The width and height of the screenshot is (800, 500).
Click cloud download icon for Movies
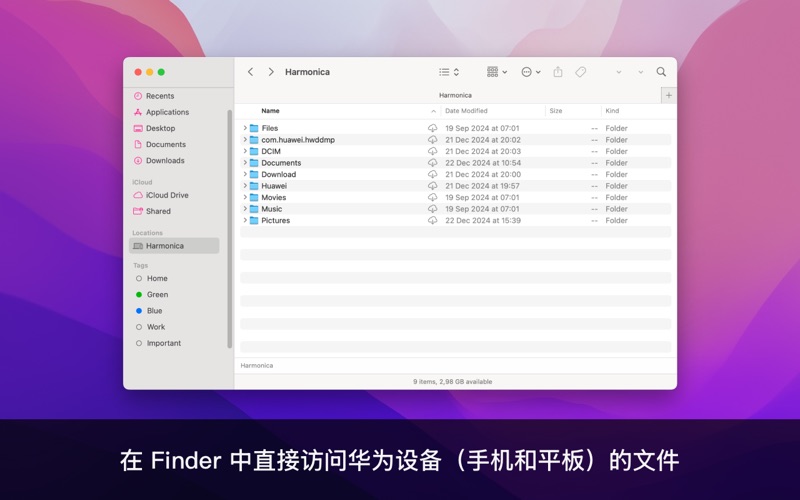pos(433,197)
